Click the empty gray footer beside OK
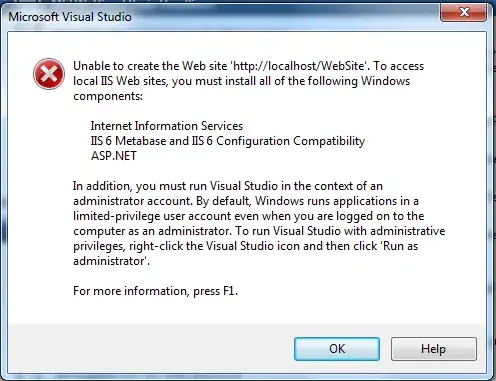 150,348
